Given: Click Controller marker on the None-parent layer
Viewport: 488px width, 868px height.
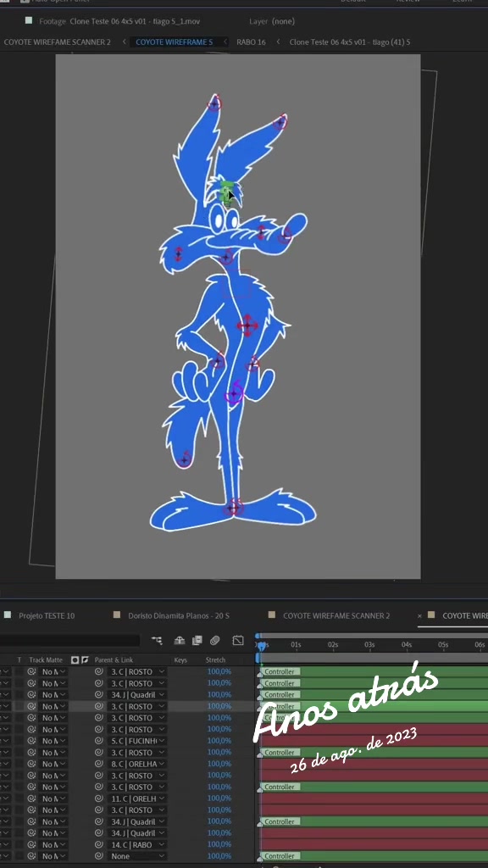Looking at the screenshot, I should (280, 856).
